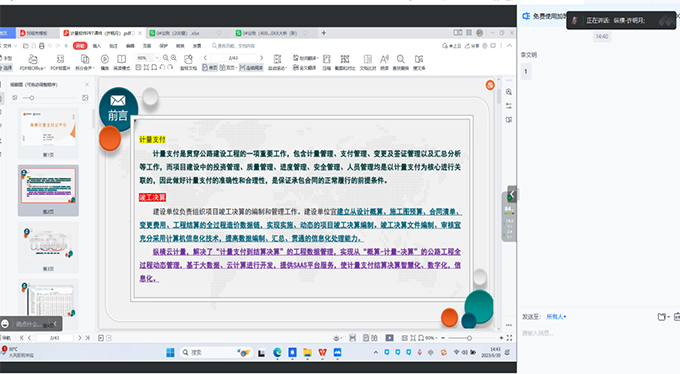Adjust the thumbnail size slider

pos(31,98)
